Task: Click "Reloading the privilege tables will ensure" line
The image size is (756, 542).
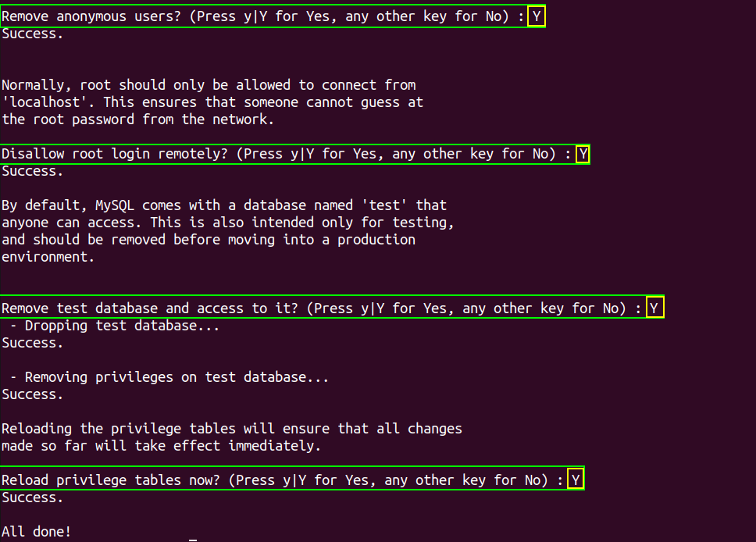Action: (232, 429)
